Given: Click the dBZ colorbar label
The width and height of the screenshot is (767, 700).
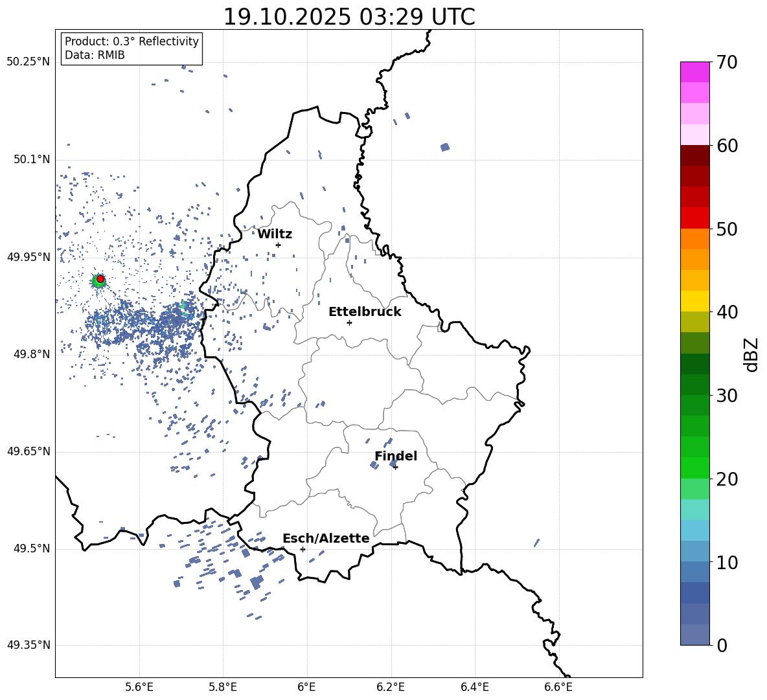Looking at the screenshot, I should [752, 355].
